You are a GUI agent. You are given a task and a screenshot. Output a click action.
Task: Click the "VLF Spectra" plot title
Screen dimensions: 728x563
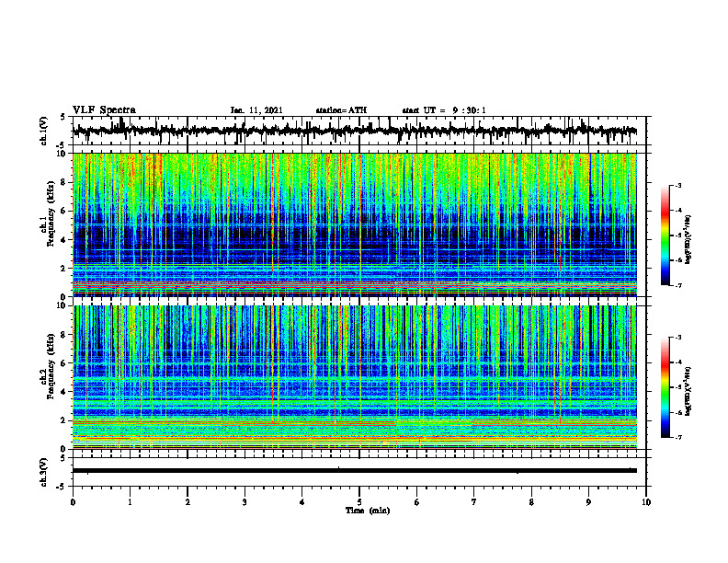[x=104, y=110]
